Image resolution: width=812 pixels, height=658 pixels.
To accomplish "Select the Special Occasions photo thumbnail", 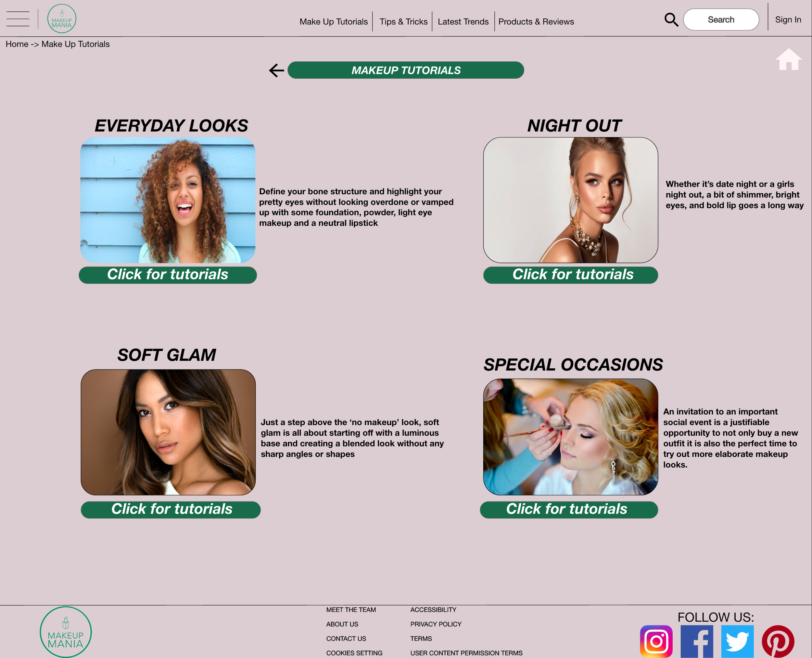I will point(570,437).
